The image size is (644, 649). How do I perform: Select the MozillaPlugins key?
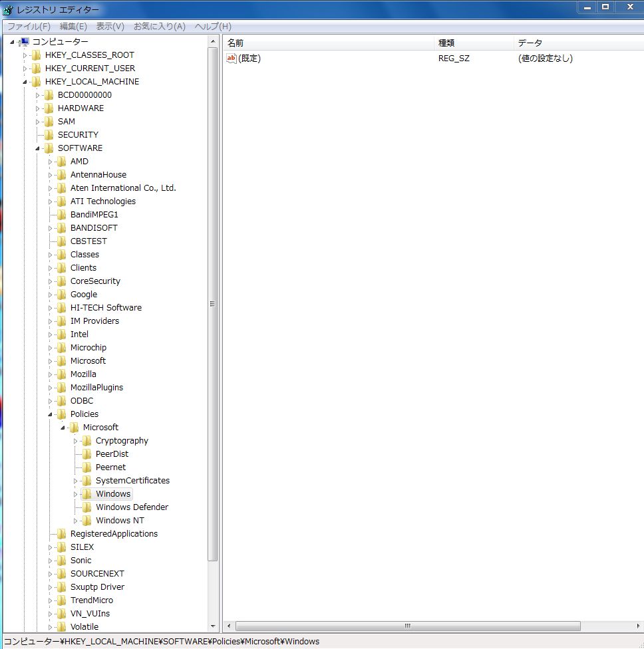[96, 388]
